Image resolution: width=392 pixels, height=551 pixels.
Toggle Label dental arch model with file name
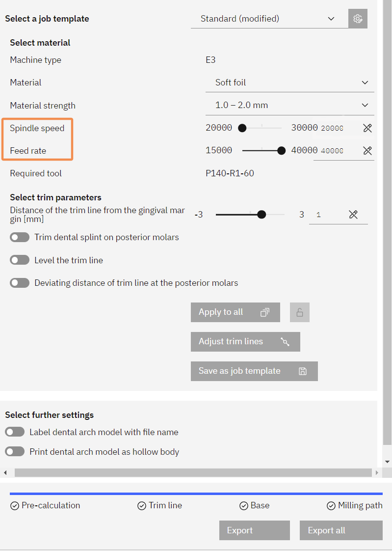pyautogui.click(x=15, y=432)
